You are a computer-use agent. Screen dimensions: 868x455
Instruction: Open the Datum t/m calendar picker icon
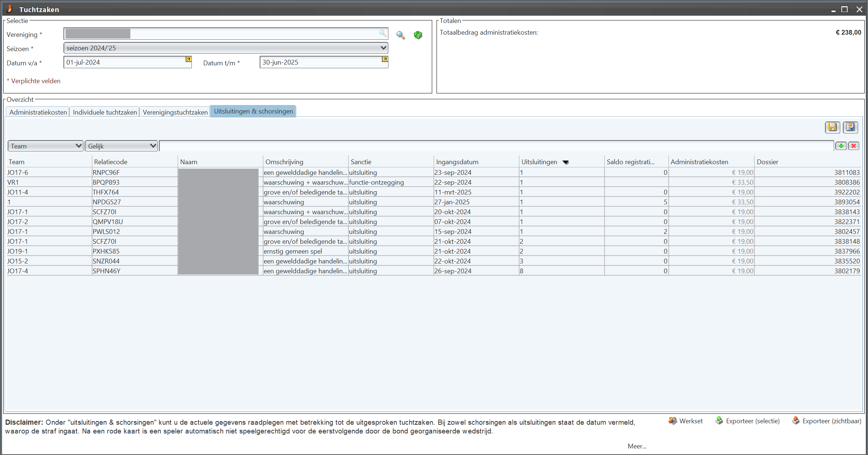tap(384, 59)
